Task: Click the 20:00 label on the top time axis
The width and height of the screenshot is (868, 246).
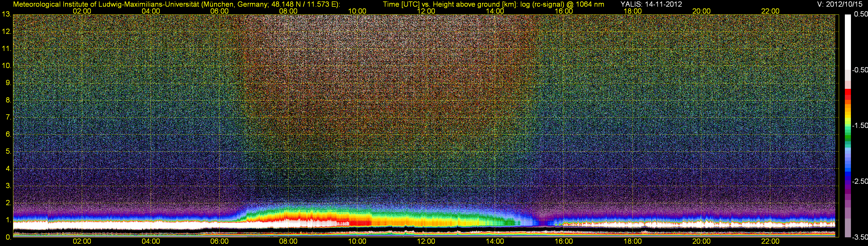Action: click(702, 11)
